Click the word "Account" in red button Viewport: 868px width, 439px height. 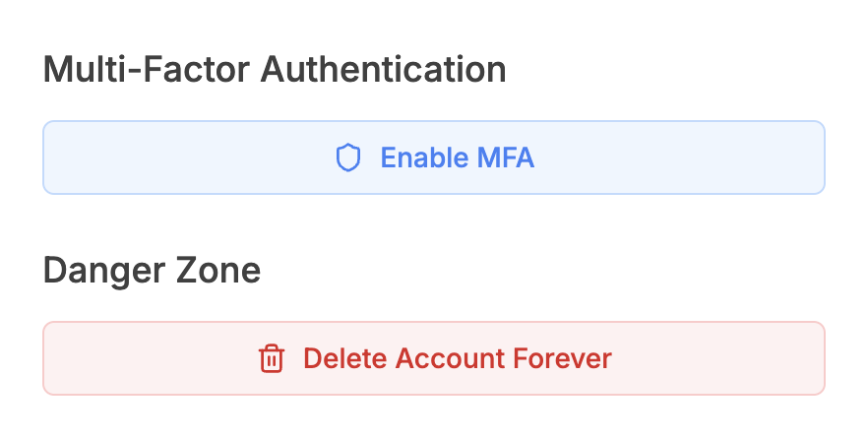pos(450,358)
